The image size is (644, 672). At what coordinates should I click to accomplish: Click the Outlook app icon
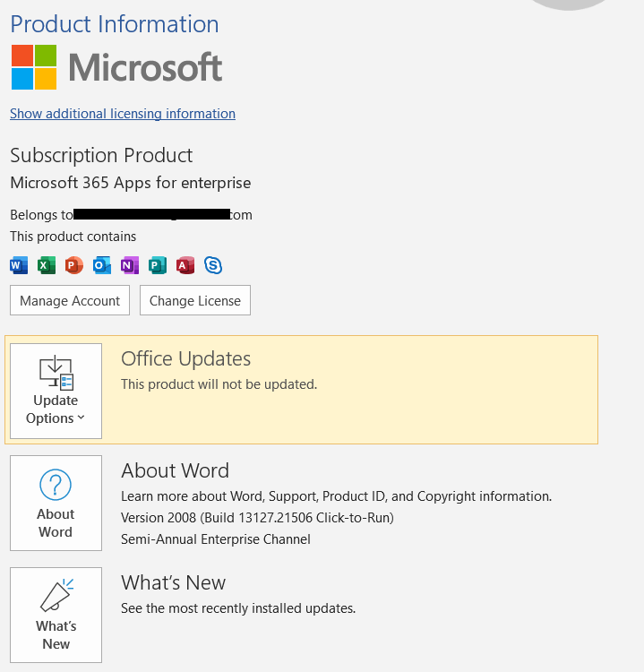102,265
